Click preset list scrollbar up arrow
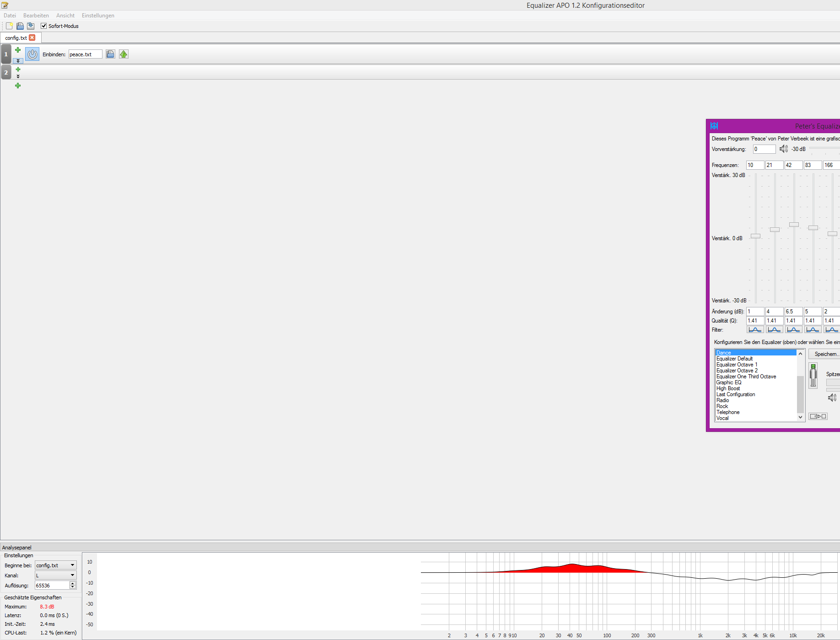The width and height of the screenshot is (840, 640). pos(800,354)
